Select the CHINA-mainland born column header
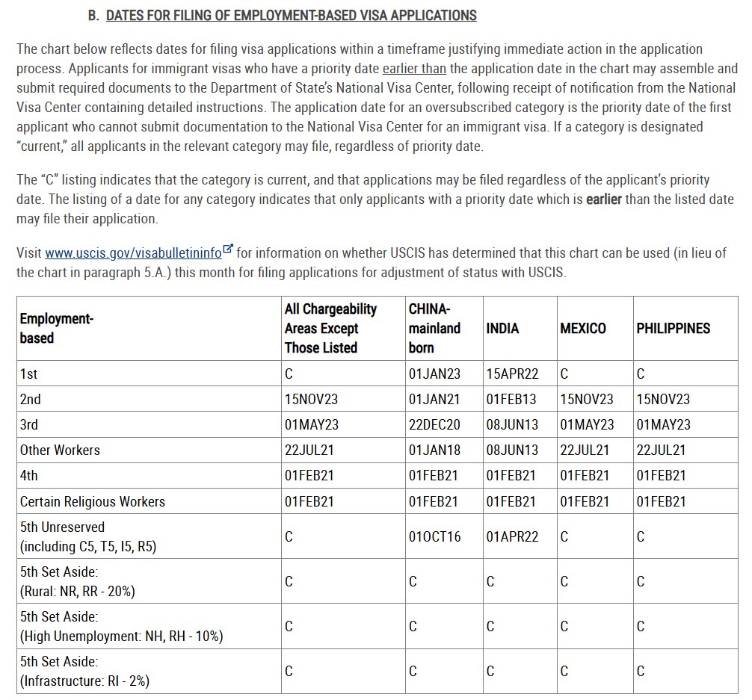Screen dimensions: 752x700 pos(434,328)
